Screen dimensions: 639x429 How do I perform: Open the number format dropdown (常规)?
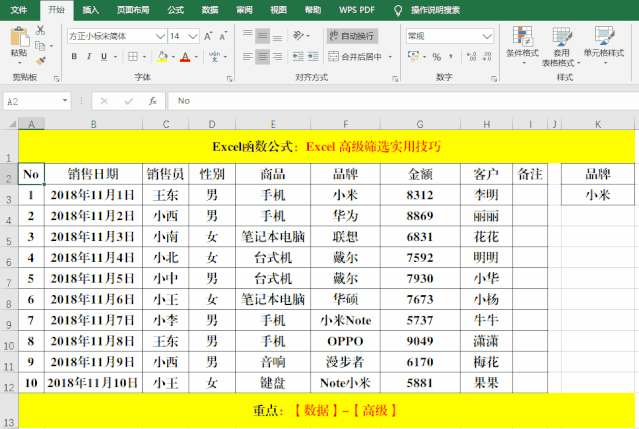click(487, 35)
